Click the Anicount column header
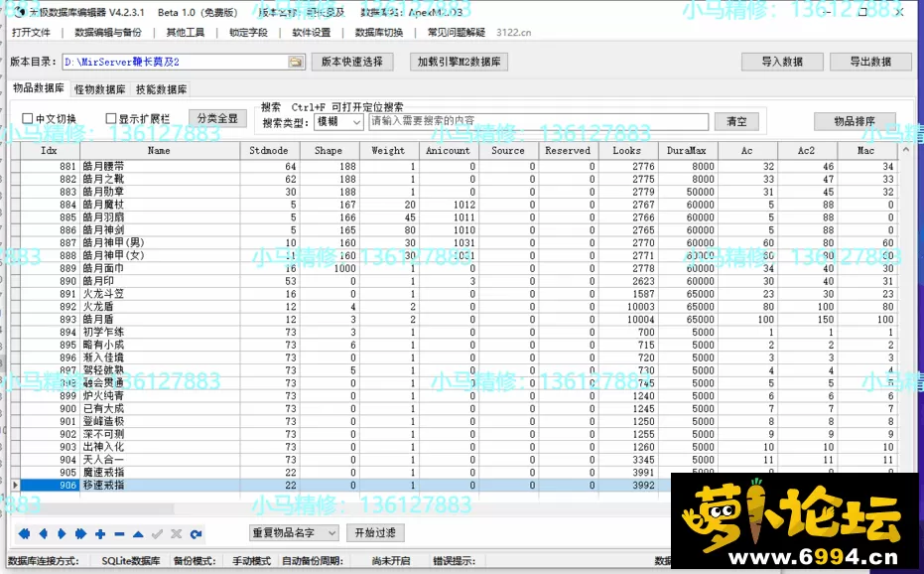Image resolution: width=924 pixels, height=574 pixels. 449,151
